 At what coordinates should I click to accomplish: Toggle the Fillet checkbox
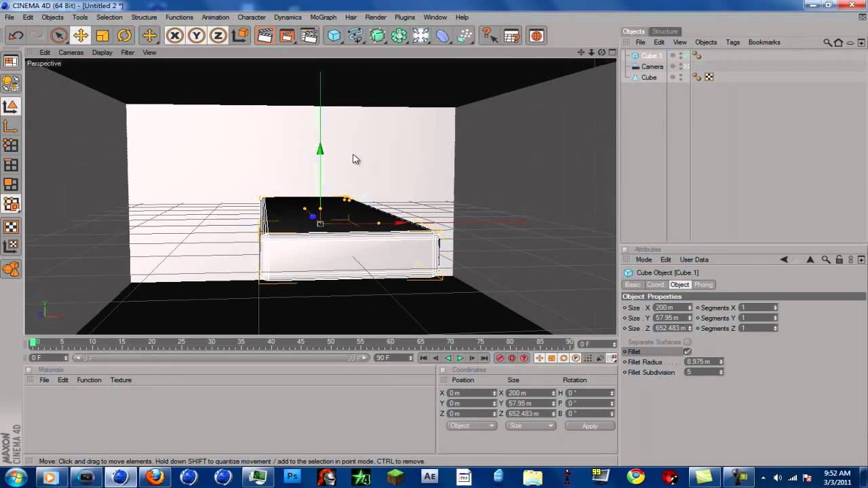[x=688, y=352]
